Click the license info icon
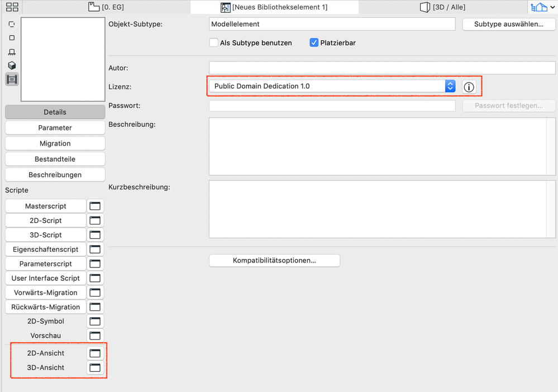Image resolution: width=558 pixels, height=392 pixels. (x=469, y=87)
